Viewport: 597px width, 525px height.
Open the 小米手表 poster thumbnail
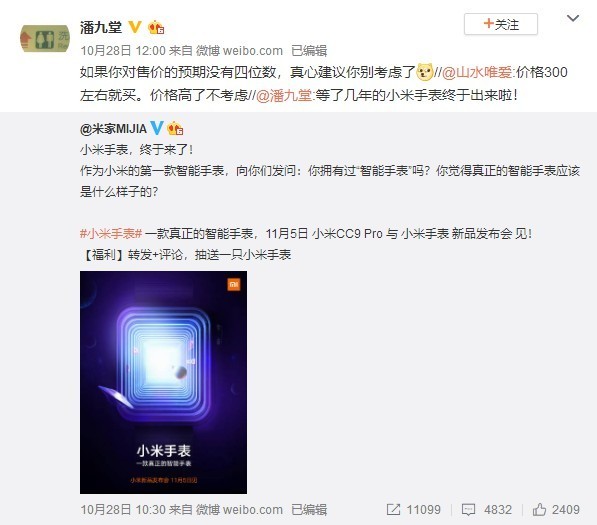pyautogui.click(x=163, y=382)
